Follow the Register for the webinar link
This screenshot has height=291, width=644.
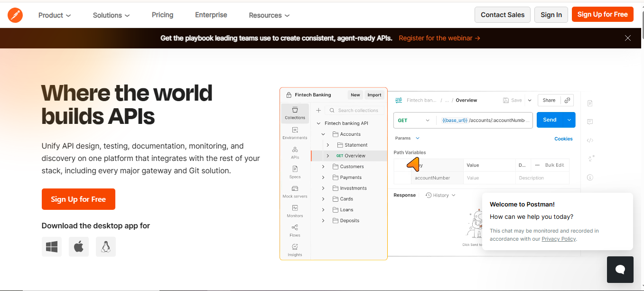tap(439, 38)
